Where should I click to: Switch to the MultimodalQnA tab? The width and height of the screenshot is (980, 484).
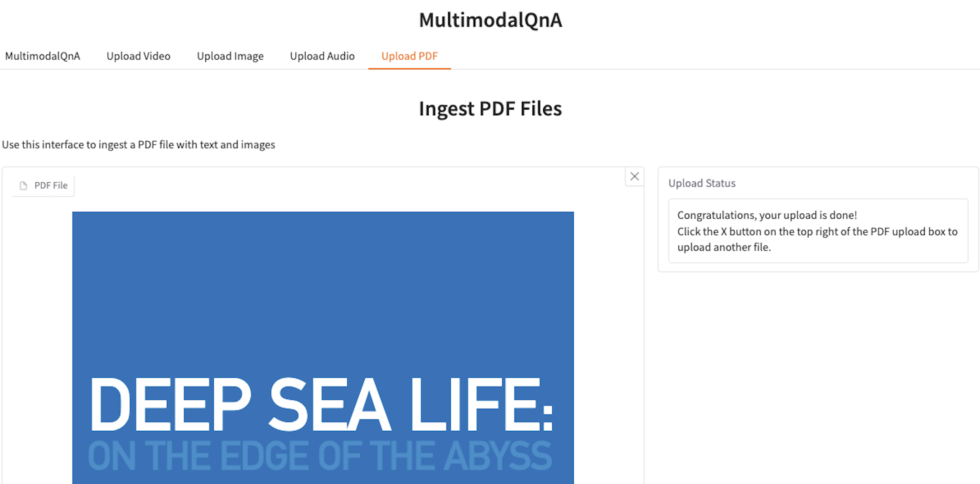[43, 56]
